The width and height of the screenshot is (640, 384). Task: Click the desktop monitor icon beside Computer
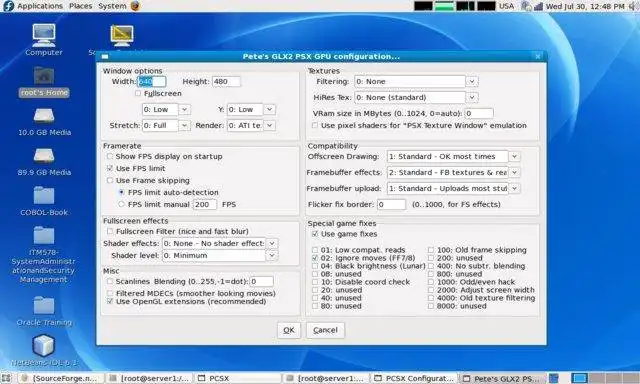click(x=122, y=35)
